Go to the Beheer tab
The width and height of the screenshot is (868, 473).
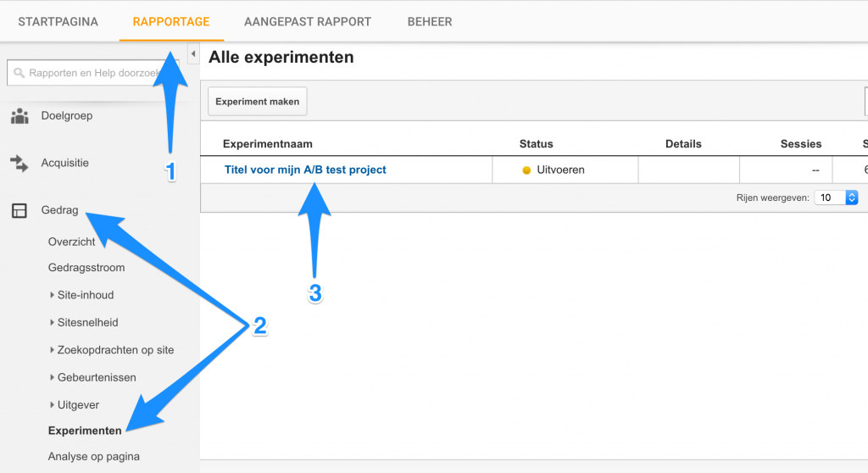[429, 22]
